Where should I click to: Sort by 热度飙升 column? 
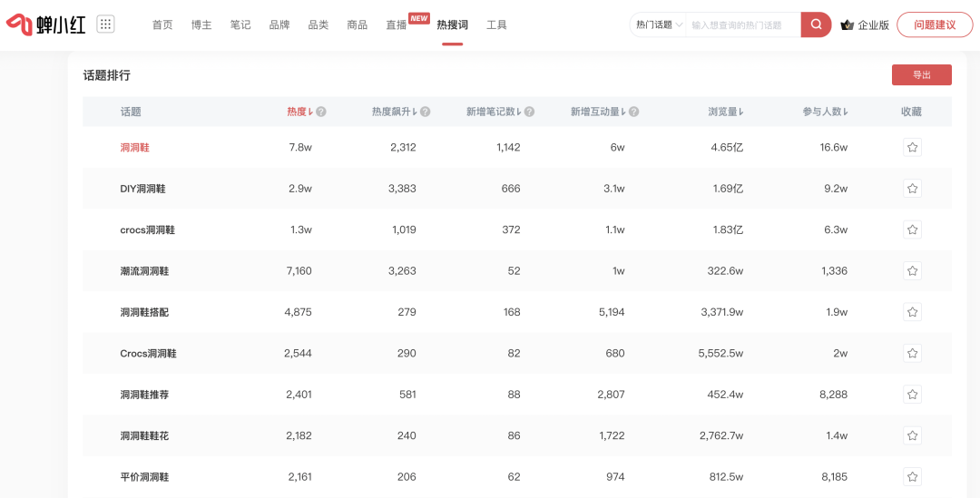(395, 112)
